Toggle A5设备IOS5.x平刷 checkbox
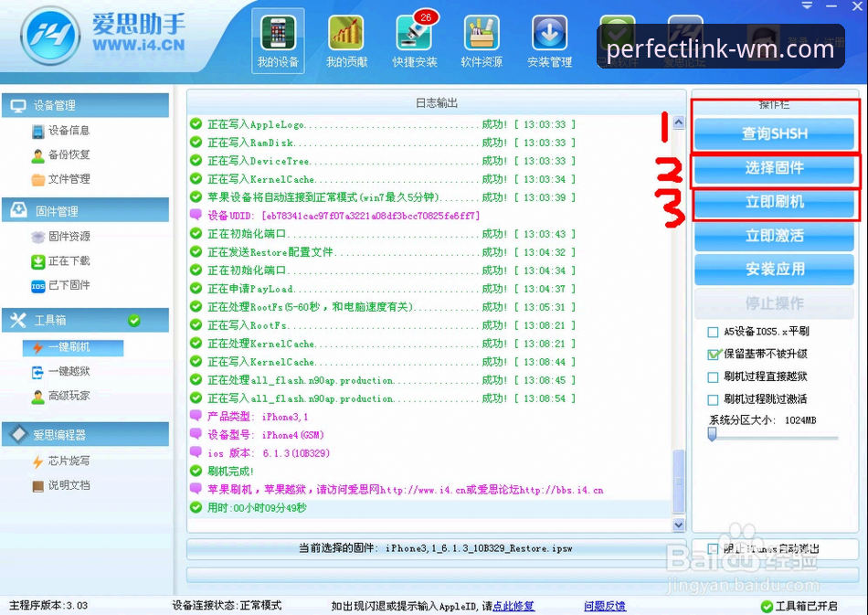Screen dimensions: 868x615 (713, 332)
